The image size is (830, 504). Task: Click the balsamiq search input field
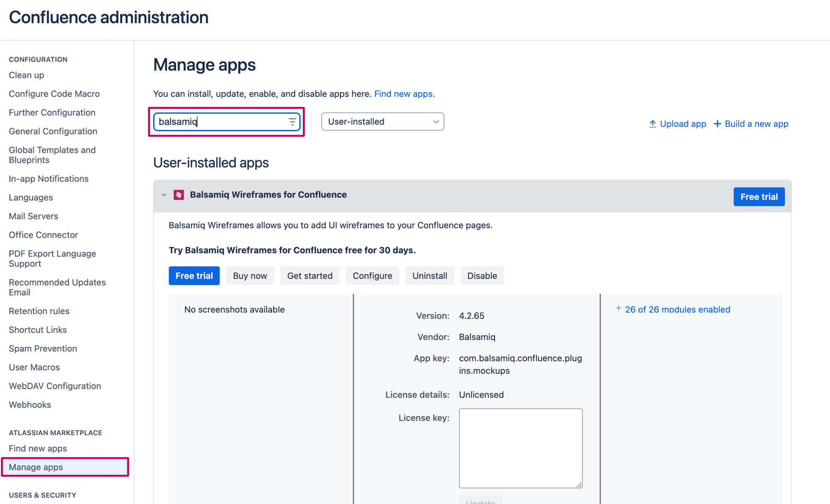click(221, 121)
